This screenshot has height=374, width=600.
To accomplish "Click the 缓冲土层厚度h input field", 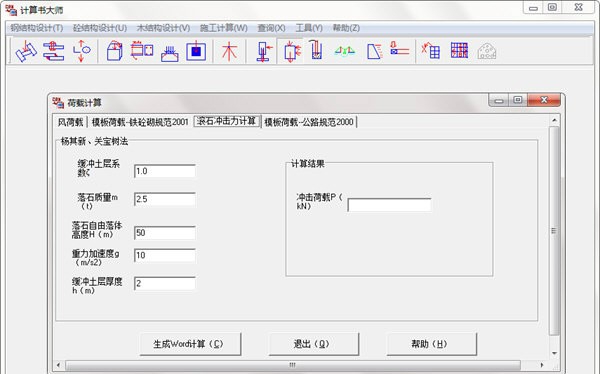I will tap(165, 284).
